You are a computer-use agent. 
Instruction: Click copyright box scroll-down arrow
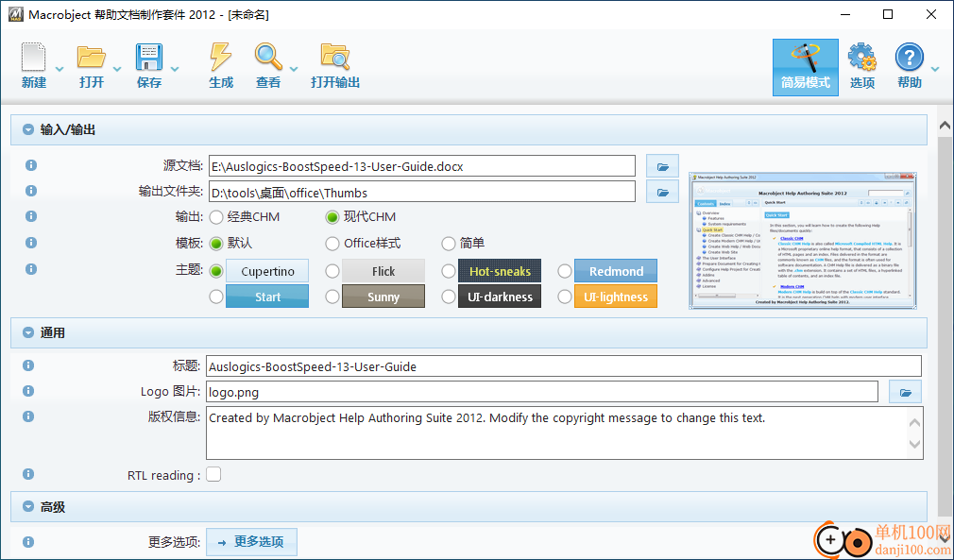click(x=914, y=445)
